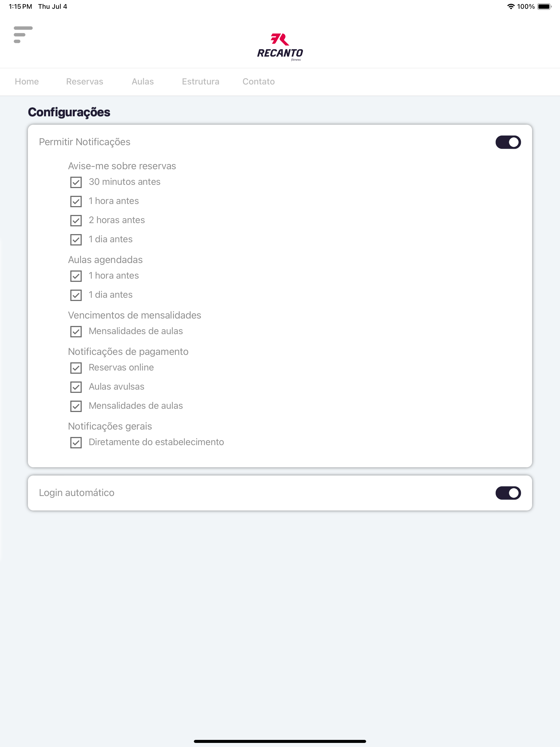The height and width of the screenshot is (747, 560).
Task: Switch to the Aulas tab
Action: pos(142,81)
